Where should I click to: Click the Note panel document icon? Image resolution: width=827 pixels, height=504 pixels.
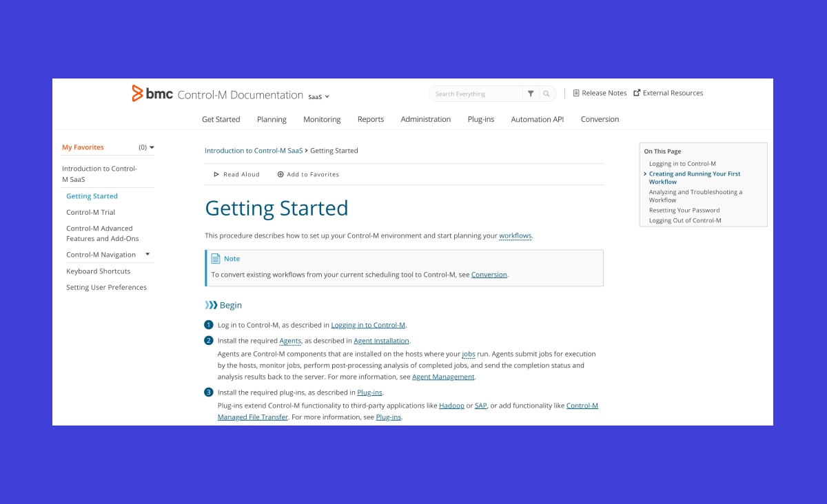pos(216,258)
